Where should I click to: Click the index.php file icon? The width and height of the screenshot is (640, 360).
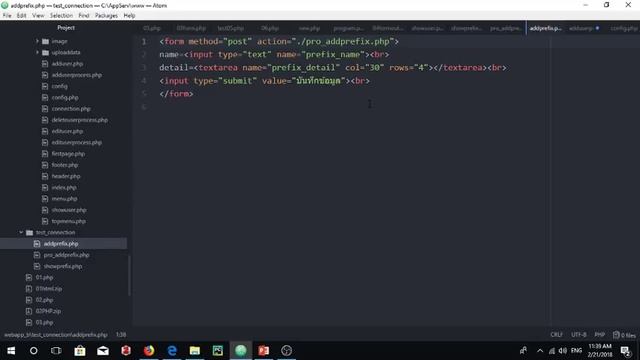point(45,187)
